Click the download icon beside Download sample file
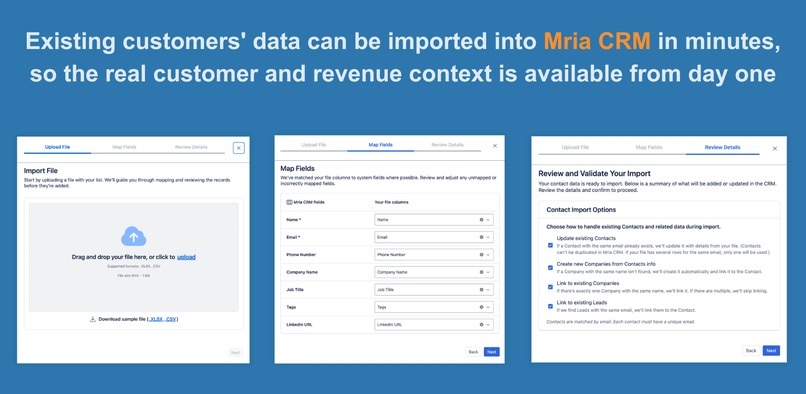Image resolution: width=806 pixels, height=394 pixels. [93, 319]
